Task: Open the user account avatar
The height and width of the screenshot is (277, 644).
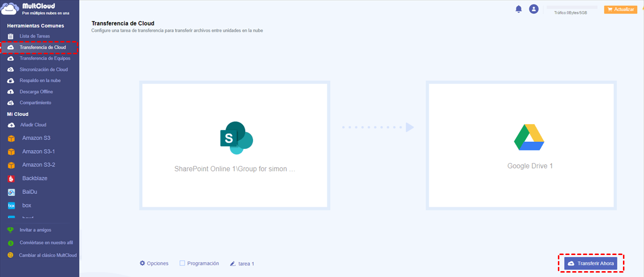Action: [534, 9]
